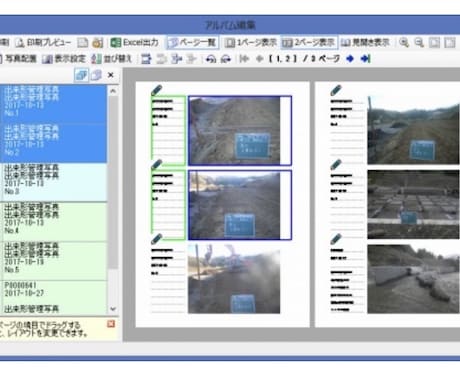Click the last fit-view icon on the top toolbar
The image size is (460, 380).
pyautogui.click(x=450, y=42)
